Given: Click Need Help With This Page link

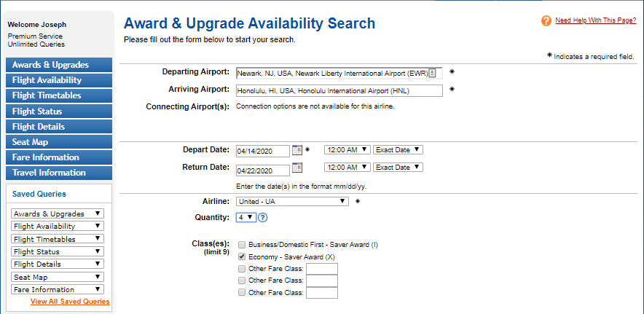Looking at the screenshot, I should coord(595,20).
